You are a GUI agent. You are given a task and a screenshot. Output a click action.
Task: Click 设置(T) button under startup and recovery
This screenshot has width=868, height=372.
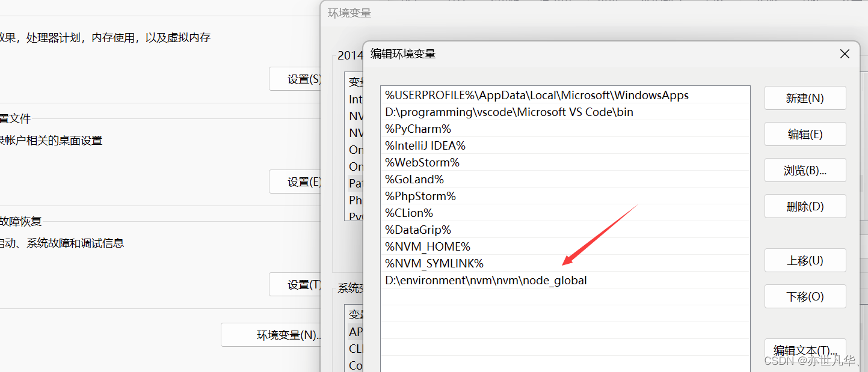[x=295, y=285]
